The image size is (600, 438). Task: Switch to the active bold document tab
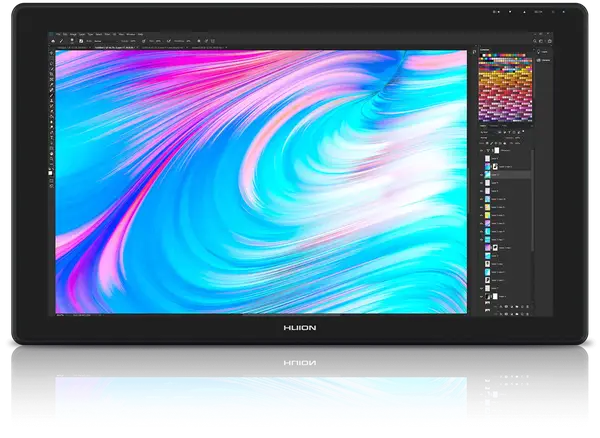(x=114, y=47)
